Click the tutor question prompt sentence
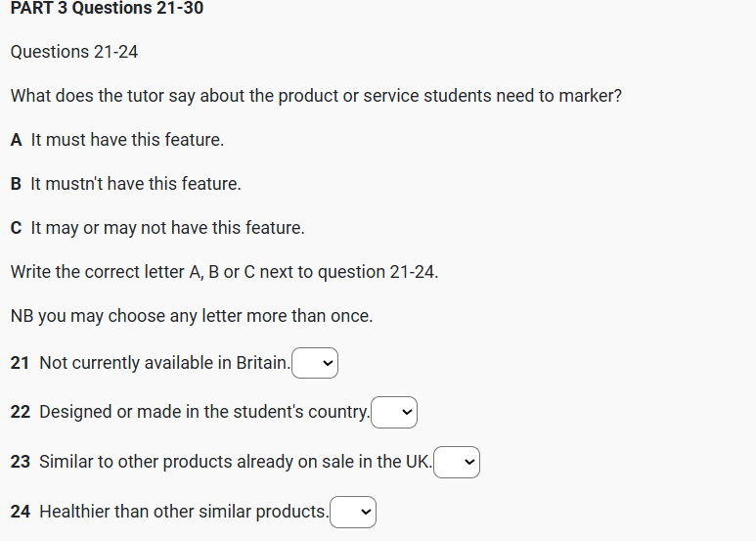Screen dimensions: 756x541 pos(316,97)
